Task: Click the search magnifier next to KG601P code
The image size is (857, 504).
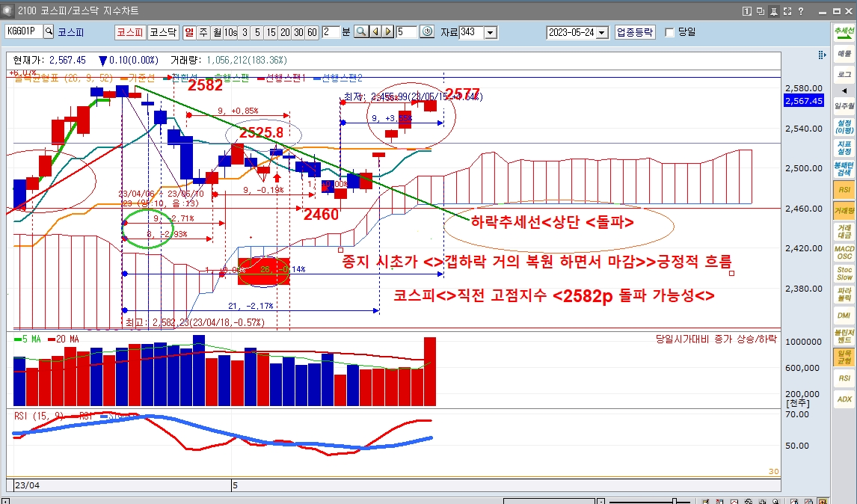Action: (x=49, y=32)
